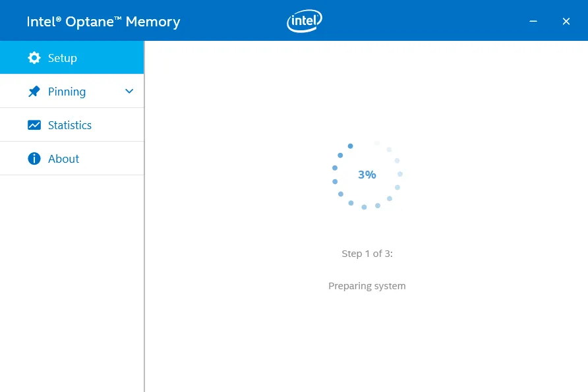Click the About info icon
The width and height of the screenshot is (588, 392).
(34, 158)
